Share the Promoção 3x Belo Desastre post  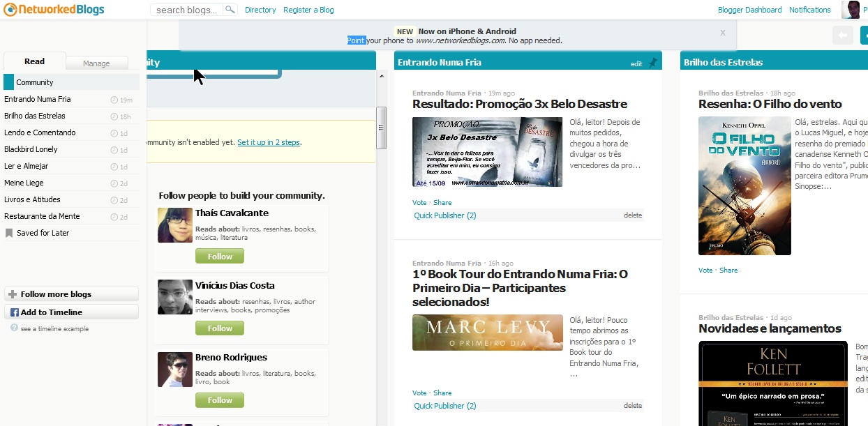(x=442, y=203)
